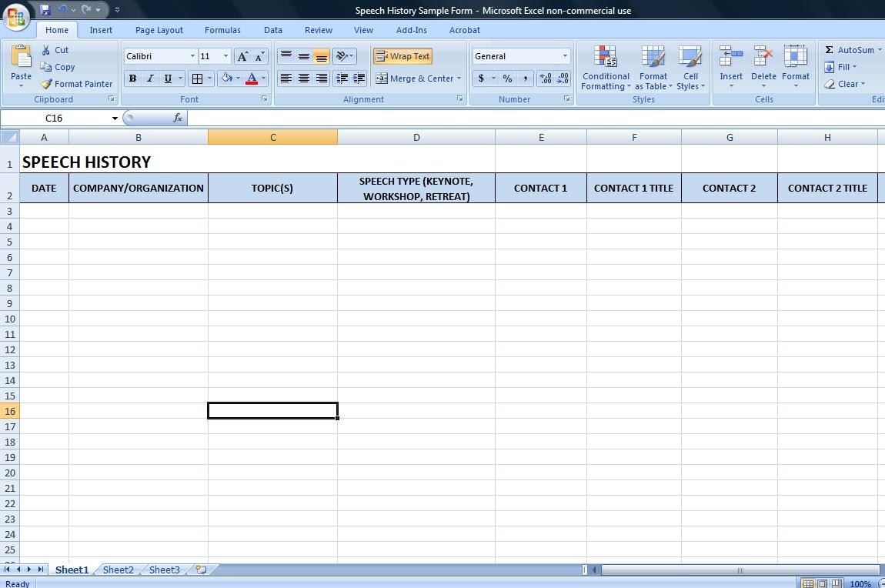Image resolution: width=885 pixels, height=588 pixels.
Task: Click the Increase Decimal icon
Action: tap(546, 79)
